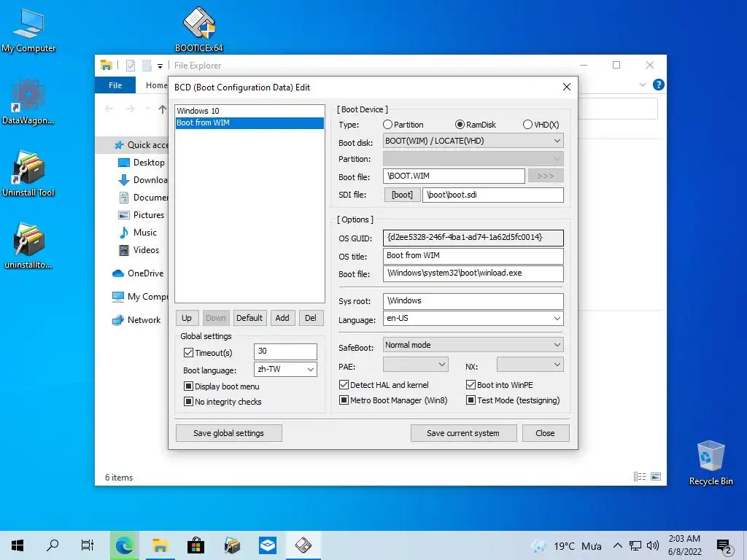The height and width of the screenshot is (560, 747).
Task: Select Partition boot device type
Action: click(403, 125)
